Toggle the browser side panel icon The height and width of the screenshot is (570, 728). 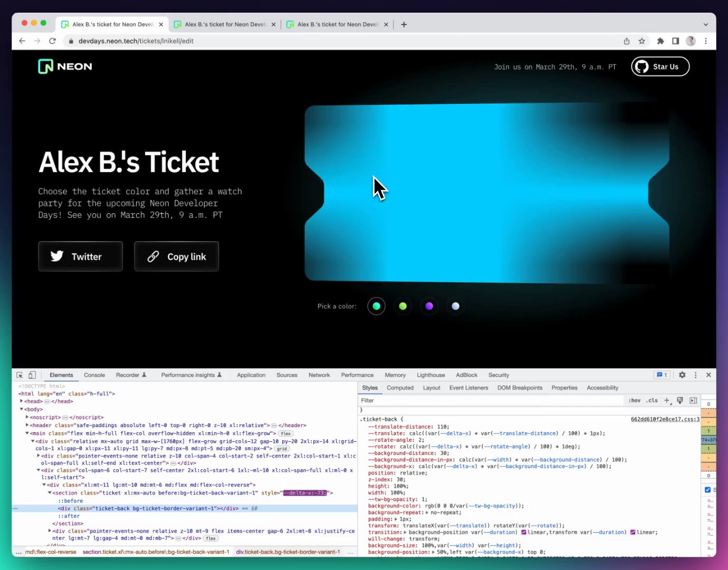point(675,41)
